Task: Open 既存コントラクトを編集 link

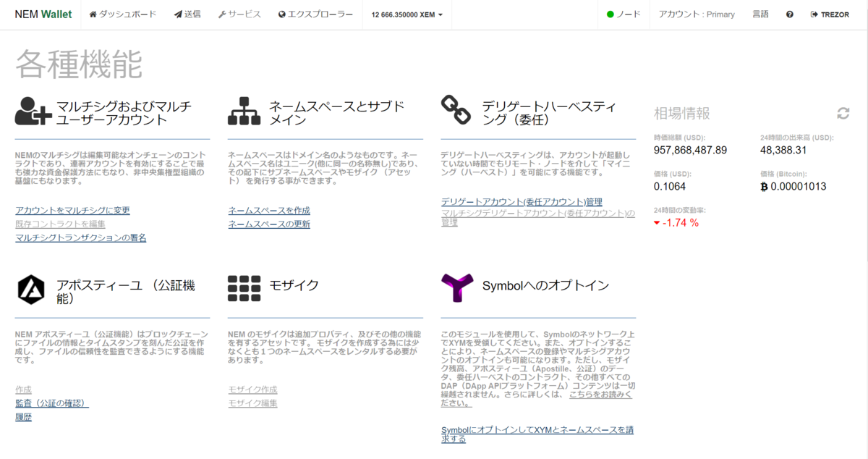Action: tap(60, 224)
